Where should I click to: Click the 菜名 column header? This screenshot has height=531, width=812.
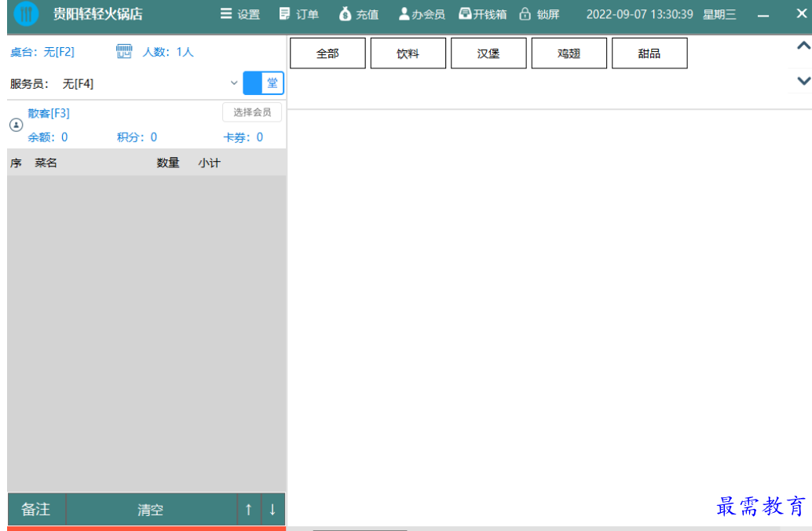pos(46,163)
